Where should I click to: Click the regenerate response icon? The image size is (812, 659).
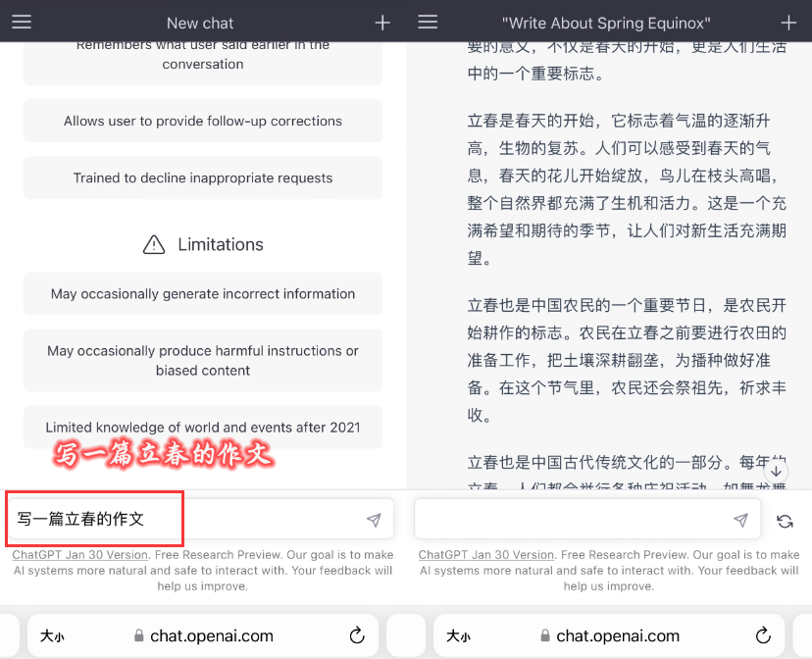pyautogui.click(x=785, y=521)
